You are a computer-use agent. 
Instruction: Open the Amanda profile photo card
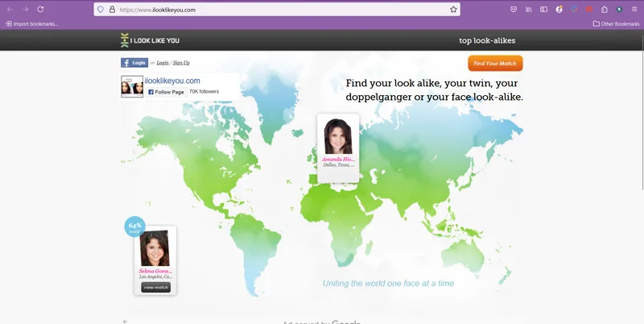click(x=338, y=148)
